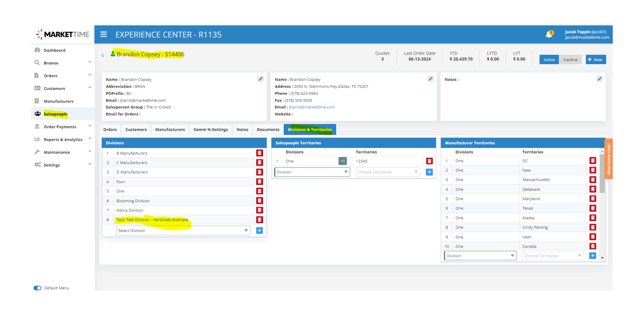Screen dimensions: 644x316
Task: Open the Documents tab
Action: click(x=268, y=129)
